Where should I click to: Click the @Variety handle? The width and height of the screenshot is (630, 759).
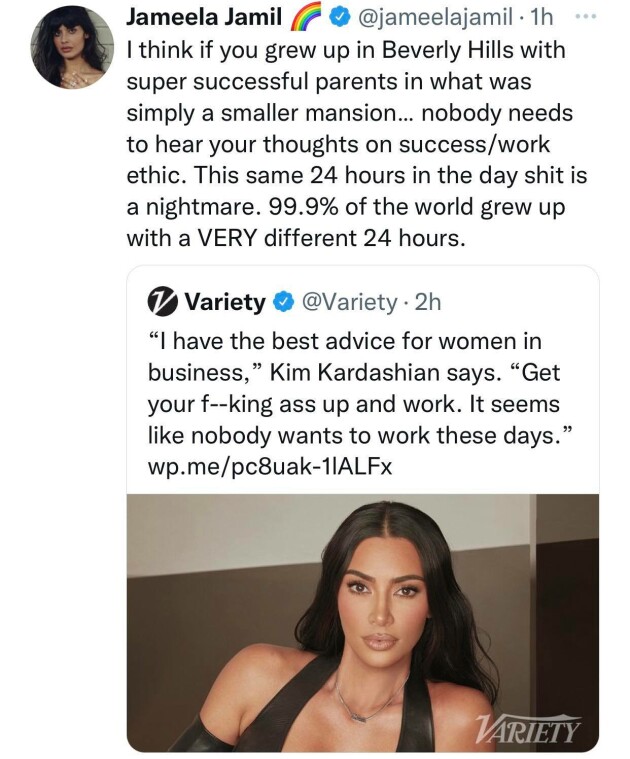(x=343, y=301)
